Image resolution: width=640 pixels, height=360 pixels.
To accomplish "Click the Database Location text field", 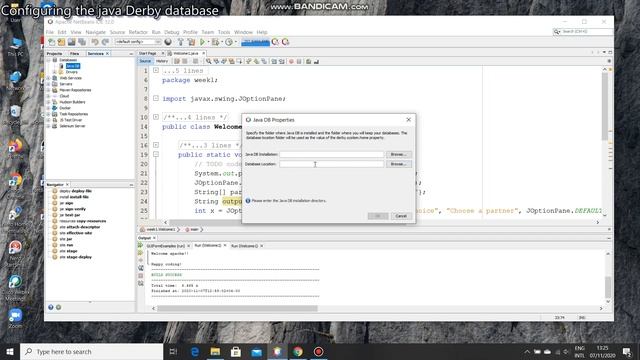I will tap(331, 164).
